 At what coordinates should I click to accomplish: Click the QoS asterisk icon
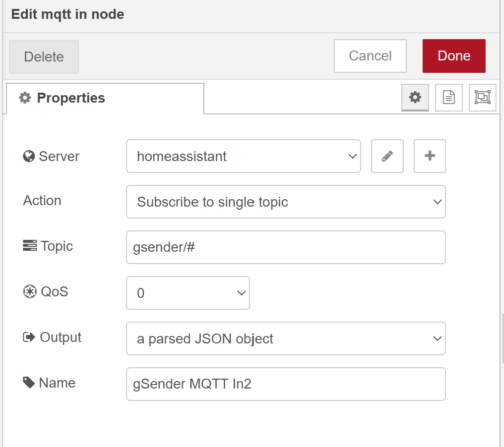[30, 291]
